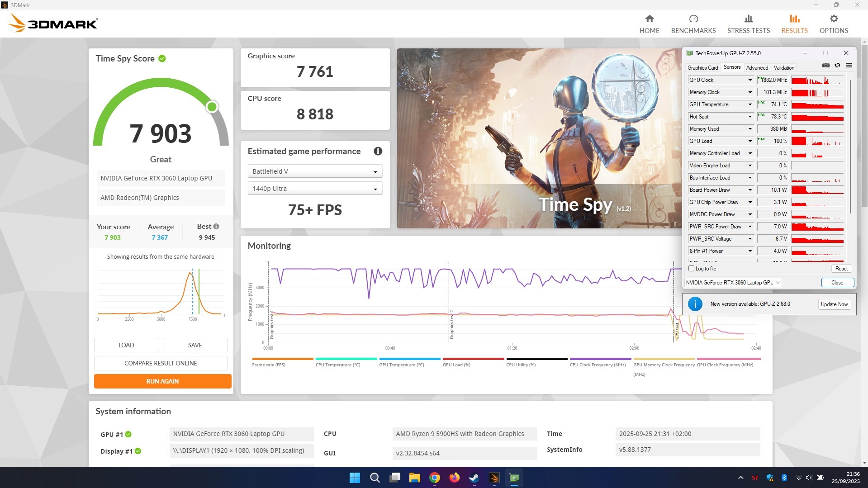Click the 3DMark logo
The height and width of the screenshot is (488, 868).
[x=53, y=23]
